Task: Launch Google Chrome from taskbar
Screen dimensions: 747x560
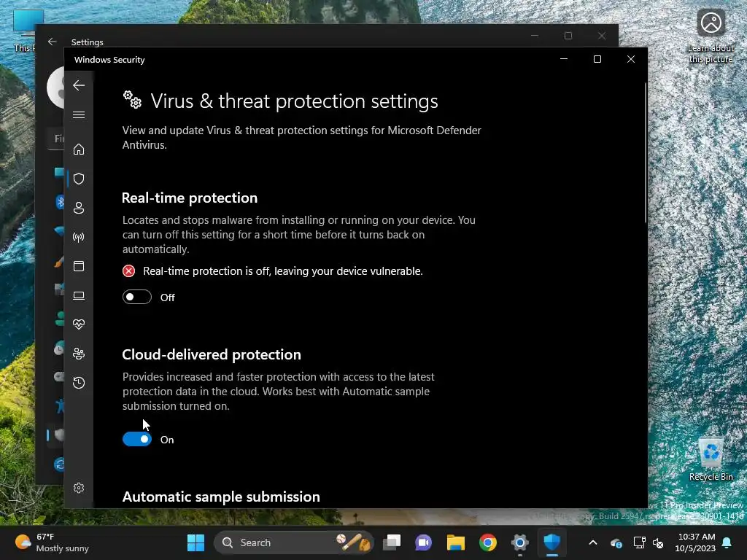Action: [x=487, y=542]
